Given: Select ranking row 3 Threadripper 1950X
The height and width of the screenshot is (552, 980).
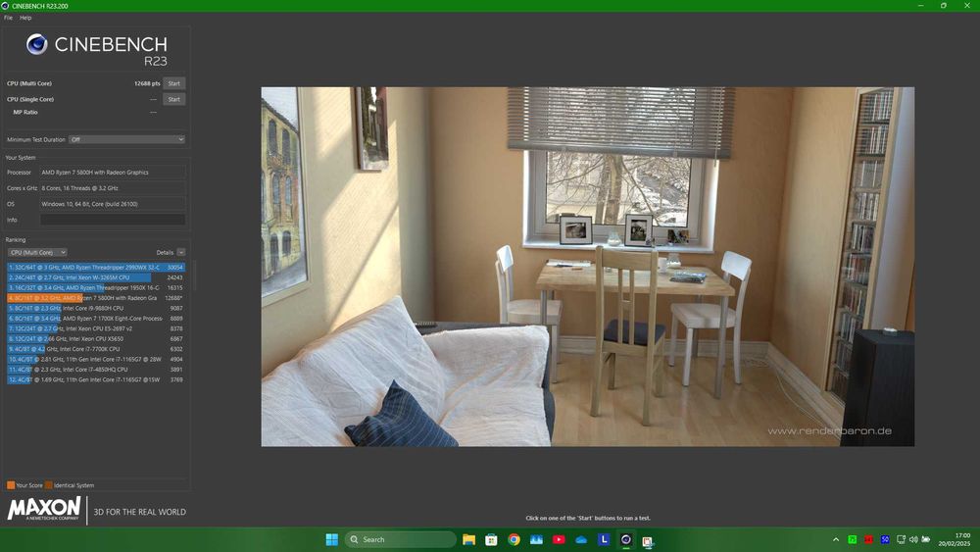Looking at the screenshot, I should 96,287.
